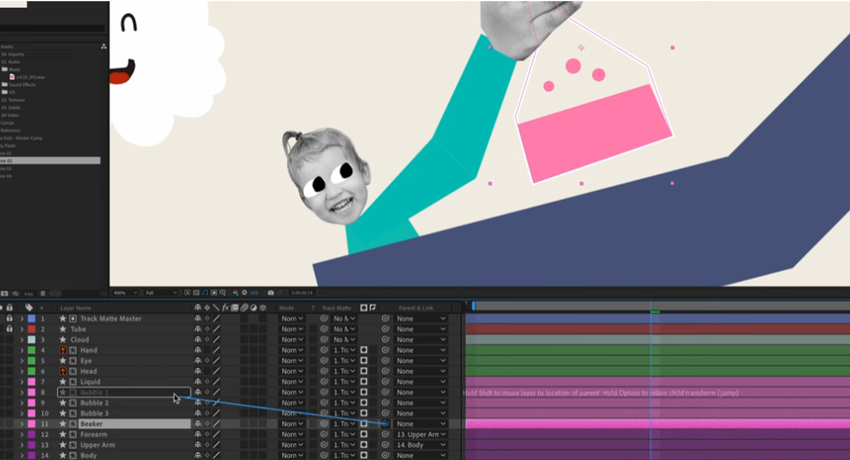Image resolution: width=850 pixels, height=460 pixels.
Task: Open the project flowchart view icon
Action: (x=104, y=47)
